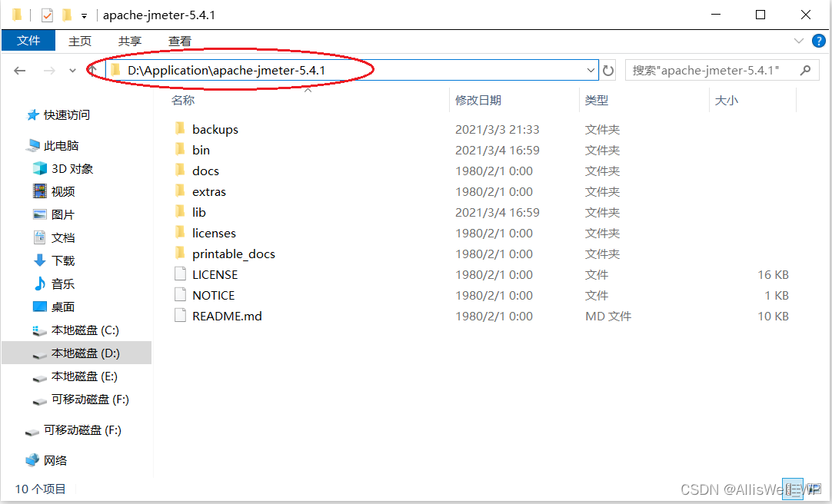
Task: Click the new folder quick access icon
Action: tap(67, 15)
